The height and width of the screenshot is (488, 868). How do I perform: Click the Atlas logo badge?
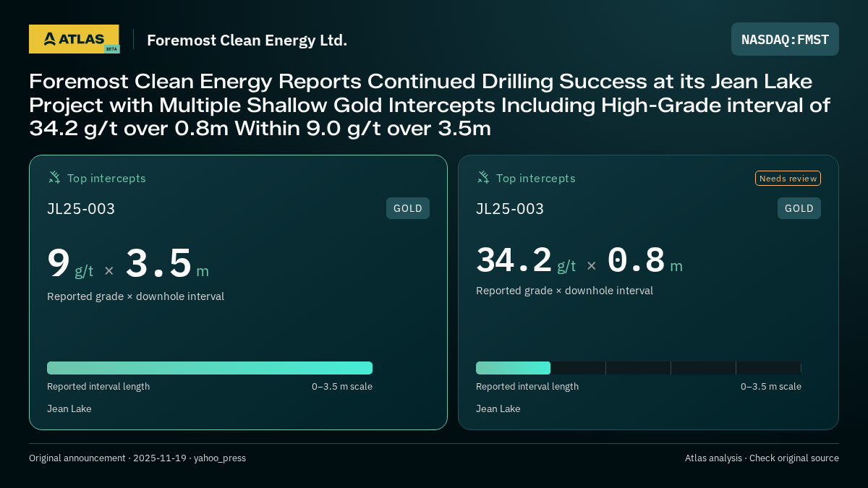tap(74, 39)
